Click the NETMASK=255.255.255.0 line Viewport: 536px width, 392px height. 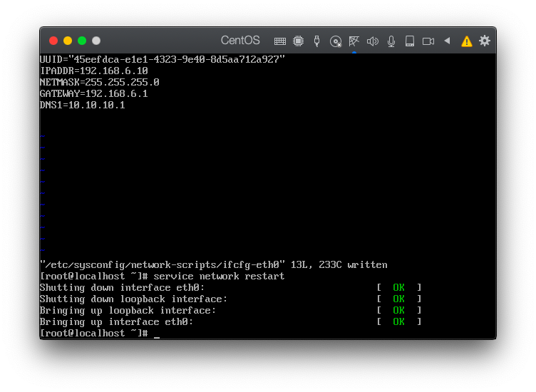click(x=100, y=82)
